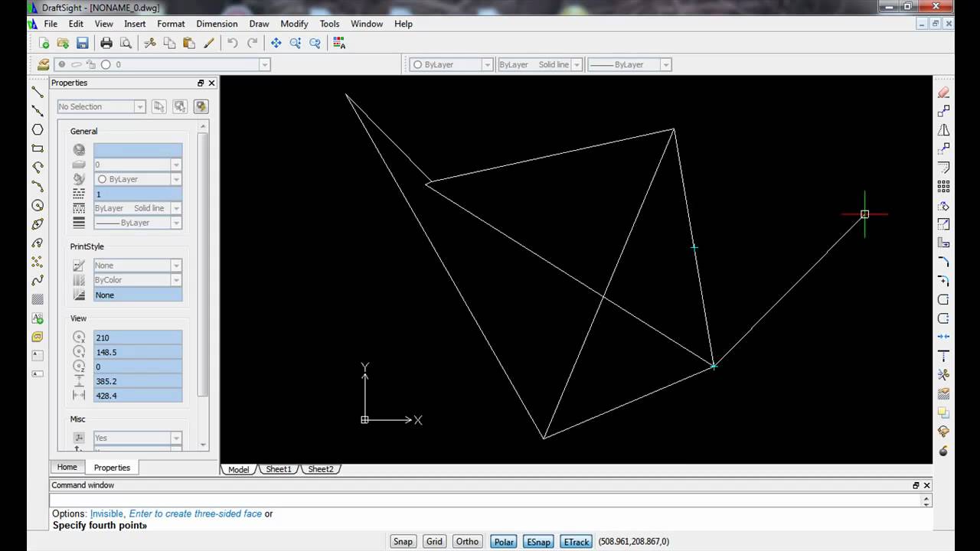Click the Invisible command option
Screen dimensions: 980x551
click(106, 514)
